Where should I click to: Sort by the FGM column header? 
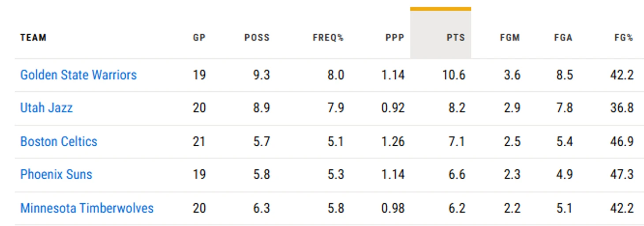(x=510, y=37)
